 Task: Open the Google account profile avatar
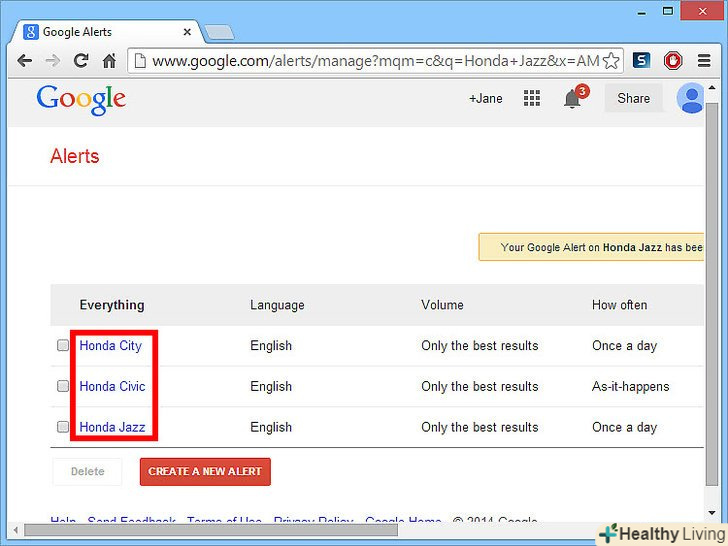[690, 98]
